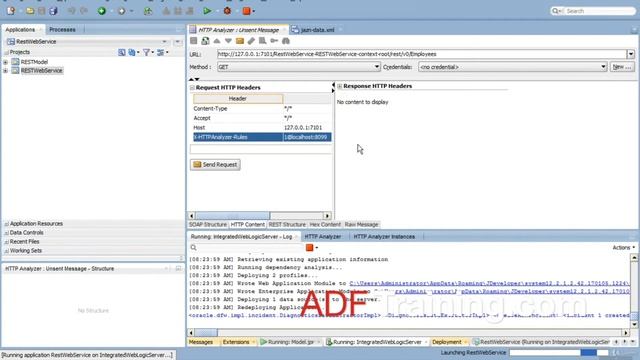
Task: Select the Applications tab
Action: coord(20,29)
